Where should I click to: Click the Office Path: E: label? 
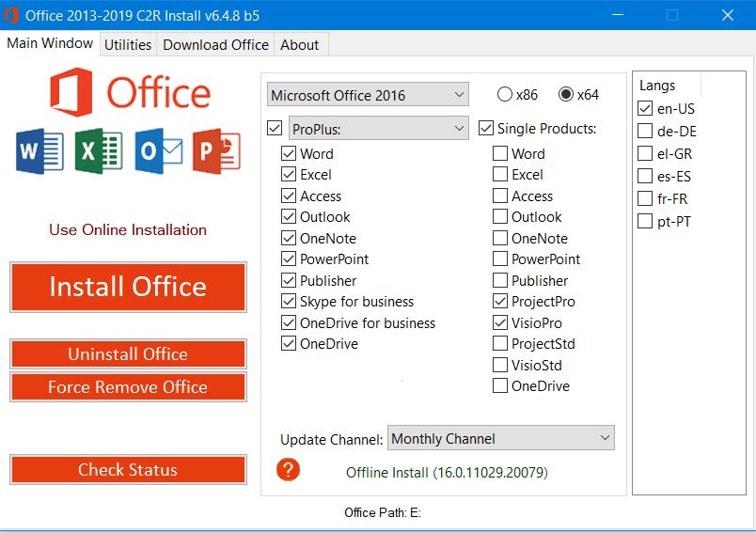tap(383, 512)
